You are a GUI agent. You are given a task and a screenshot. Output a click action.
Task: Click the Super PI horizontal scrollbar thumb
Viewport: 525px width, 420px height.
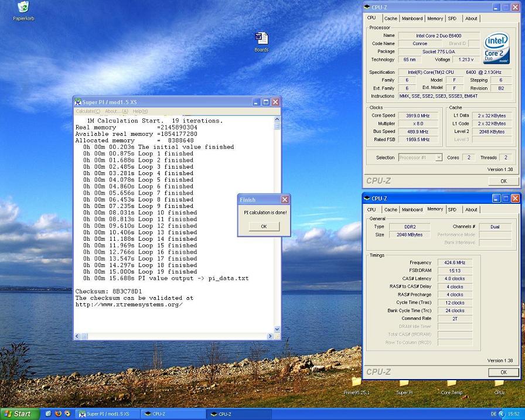point(84,336)
